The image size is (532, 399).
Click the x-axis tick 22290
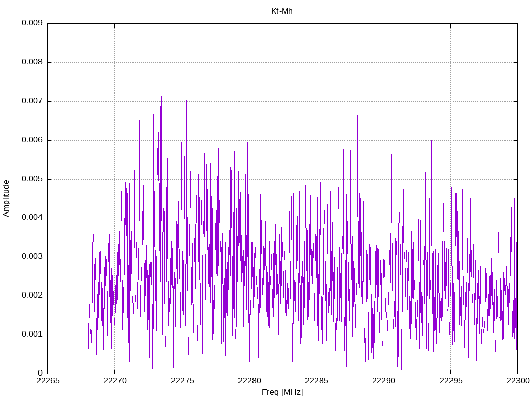pyautogui.click(x=383, y=381)
